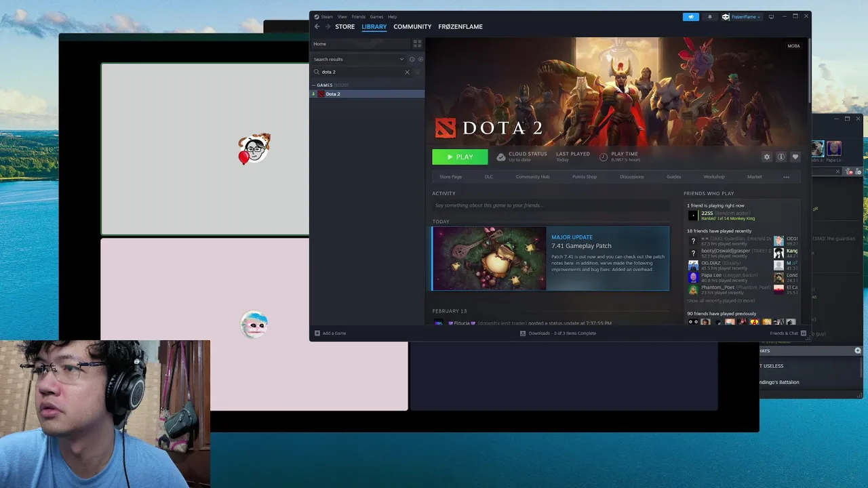This screenshot has width=868, height=488.
Task: Open the 7.41 Gameplay Patch news card
Action: point(550,258)
